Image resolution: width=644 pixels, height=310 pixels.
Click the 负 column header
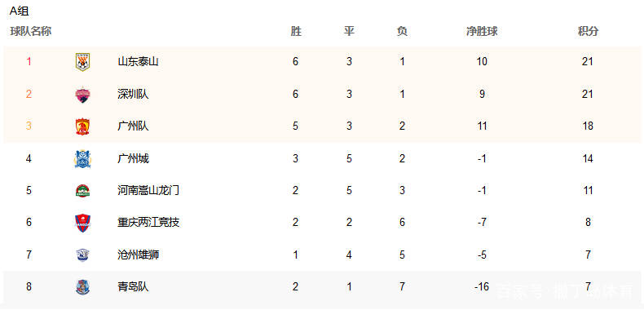click(x=402, y=31)
